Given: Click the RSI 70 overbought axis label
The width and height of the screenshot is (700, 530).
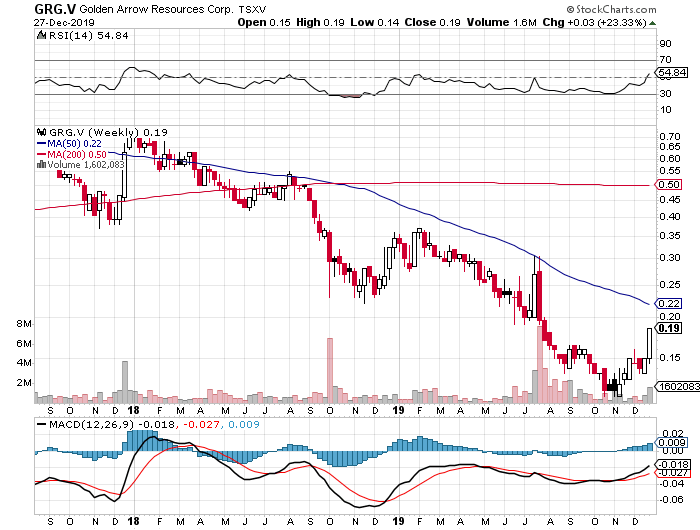Looking at the screenshot, I should [x=666, y=59].
